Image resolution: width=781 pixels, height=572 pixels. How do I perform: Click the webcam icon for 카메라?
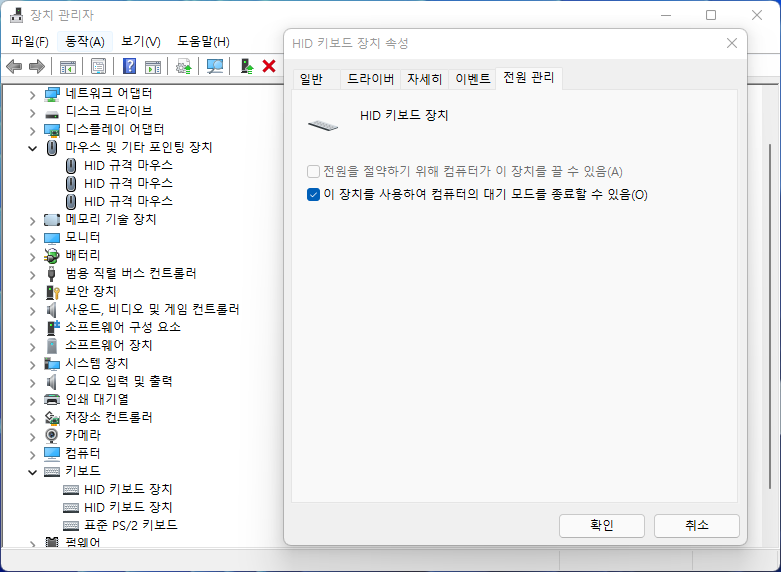click(x=52, y=435)
